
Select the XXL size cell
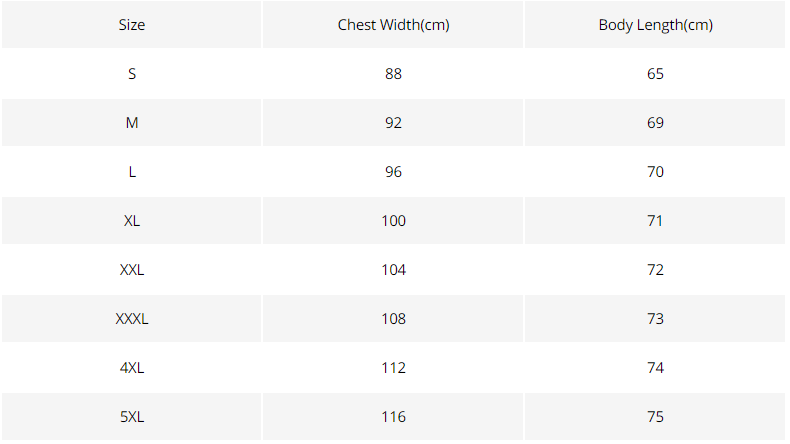(131, 270)
